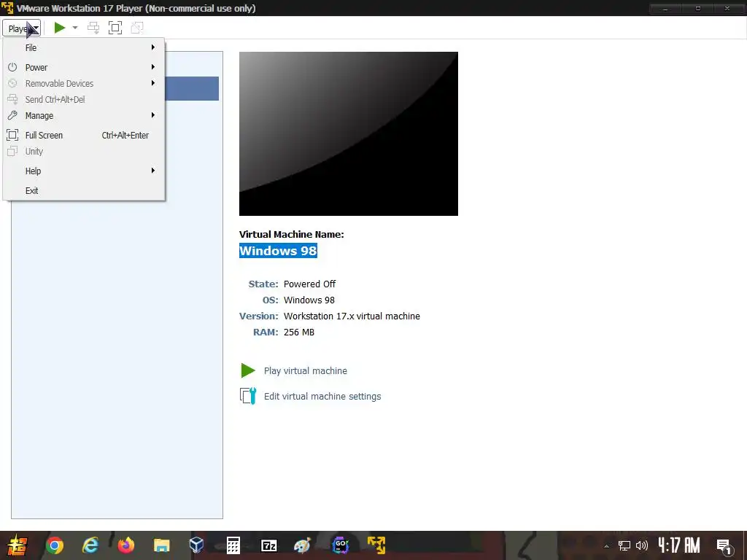The height and width of the screenshot is (560, 747).
Task: Expand the Power submenu arrow
Action: coord(153,66)
